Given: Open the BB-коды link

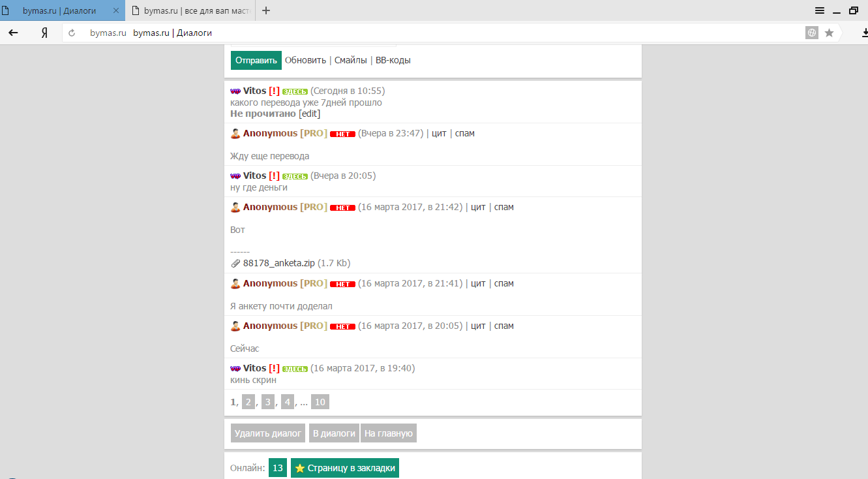Looking at the screenshot, I should pyautogui.click(x=393, y=60).
